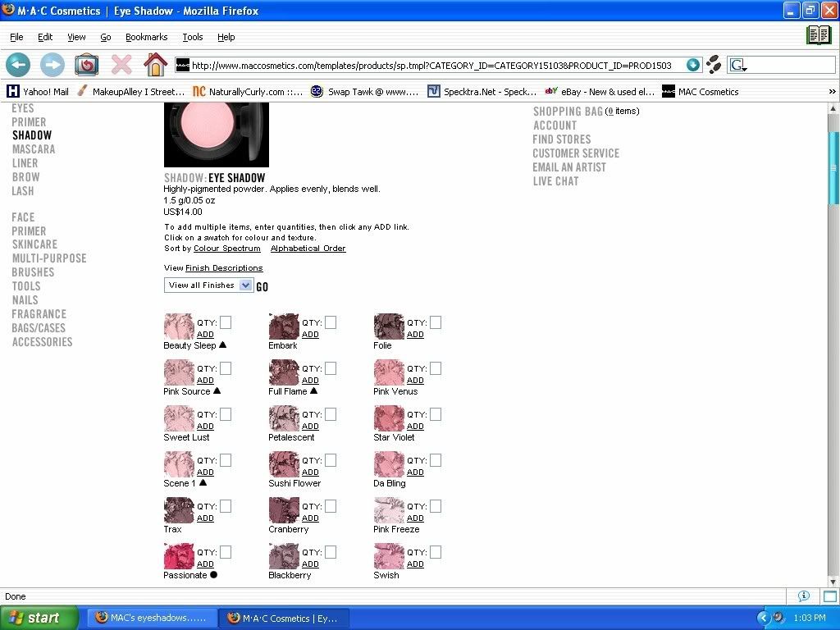Viewport: 840px width, 630px height.
Task: Open the SHOPPING BAG link
Action: [x=568, y=112]
